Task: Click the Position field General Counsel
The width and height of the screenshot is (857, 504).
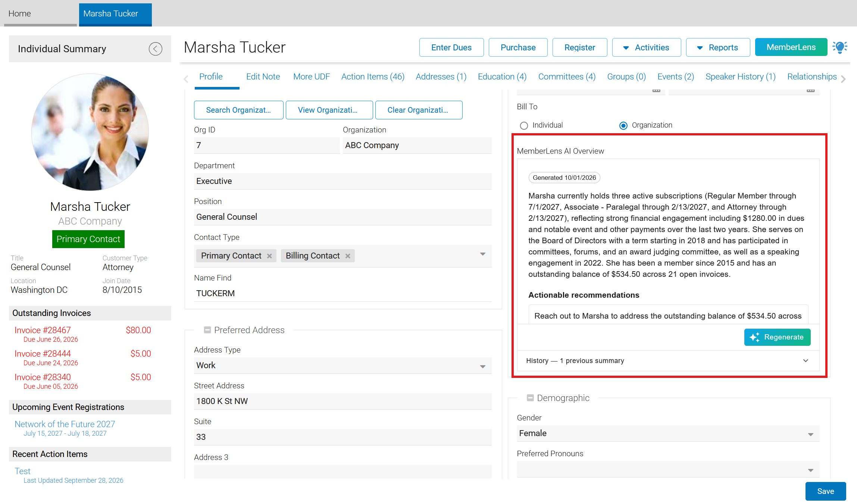Action: click(343, 217)
